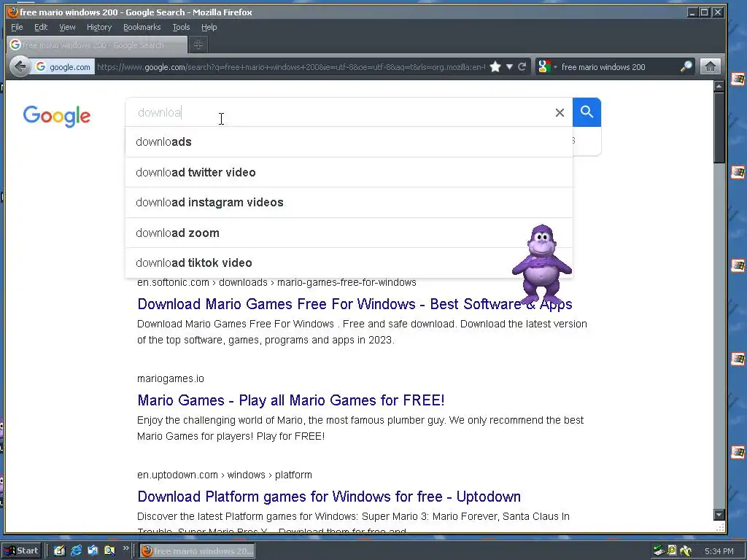Click the third quick launch icon
This screenshot has width=747, height=560.
(x=93, y=551)
